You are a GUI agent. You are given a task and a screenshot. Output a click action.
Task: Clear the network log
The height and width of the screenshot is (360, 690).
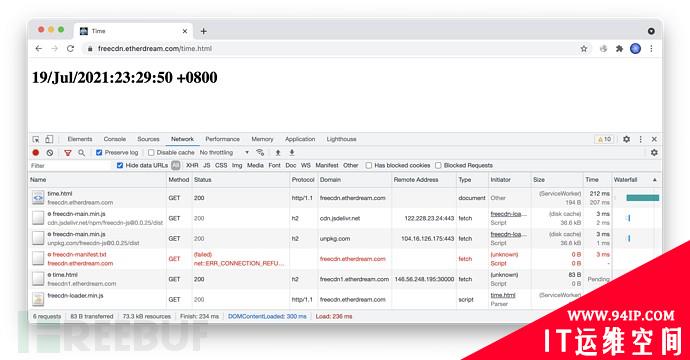50,153
